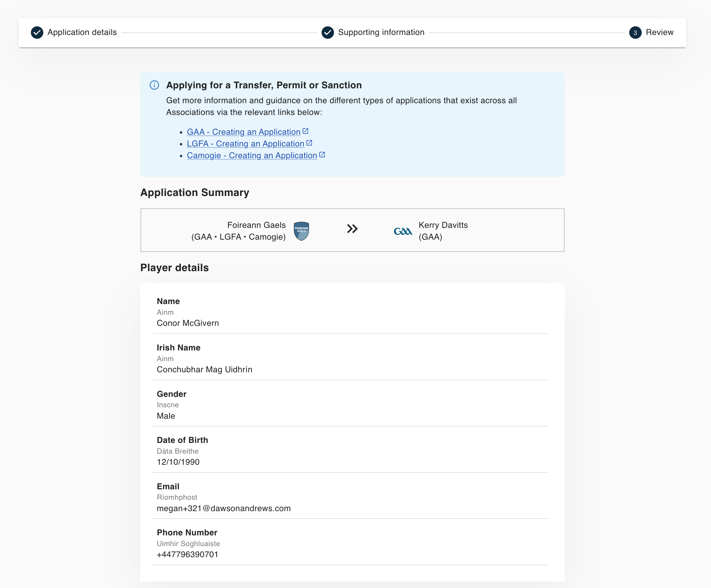Viewport: 711px width, 588px height.
Task: Select the Review step label
Action: (660, 32)
